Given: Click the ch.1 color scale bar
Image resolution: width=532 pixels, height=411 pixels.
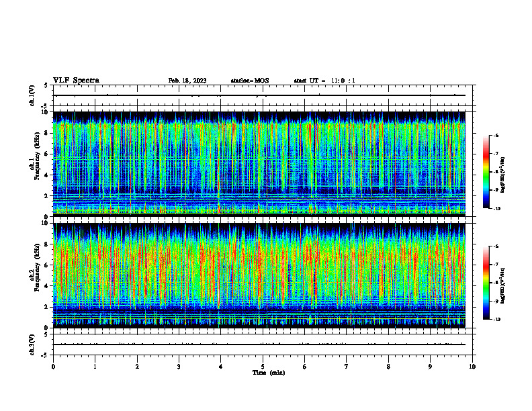Looking at the screenshot, I should (x=486, y=172).
